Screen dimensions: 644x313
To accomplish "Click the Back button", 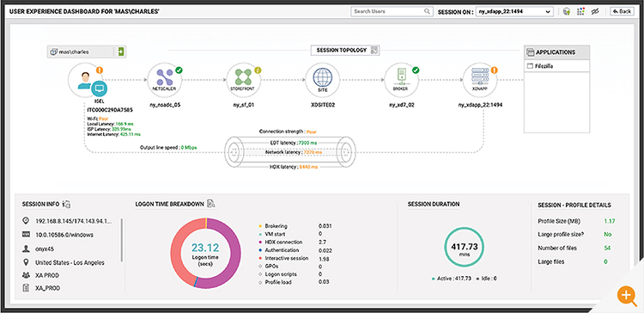I will click(x=622, y=11).
